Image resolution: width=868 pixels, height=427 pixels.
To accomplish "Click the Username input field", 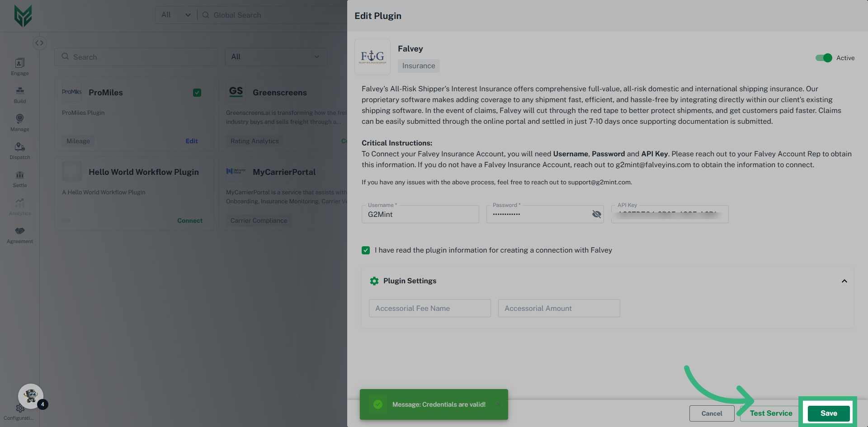I will pyautogui.click(x=420, y=215).
